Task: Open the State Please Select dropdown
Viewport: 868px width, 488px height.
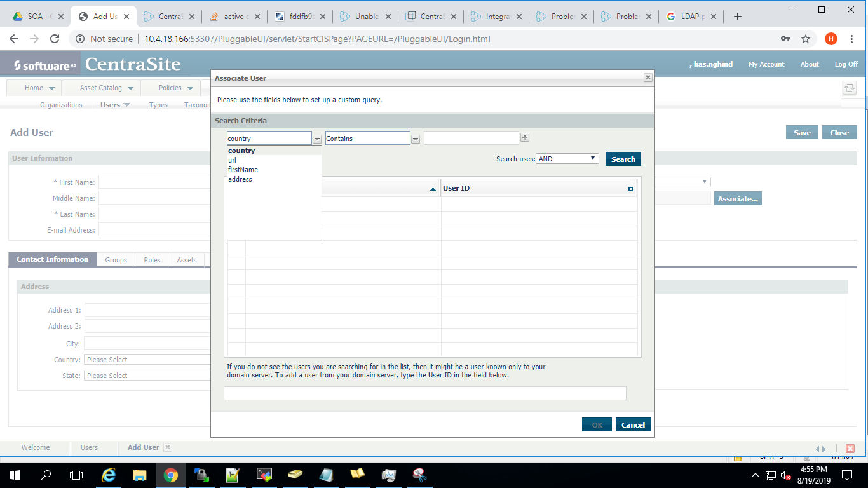Action: point(147,376)
